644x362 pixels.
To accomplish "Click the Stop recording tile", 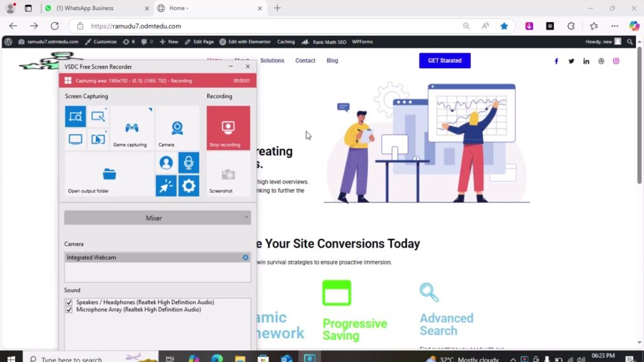I will point(228,128).
